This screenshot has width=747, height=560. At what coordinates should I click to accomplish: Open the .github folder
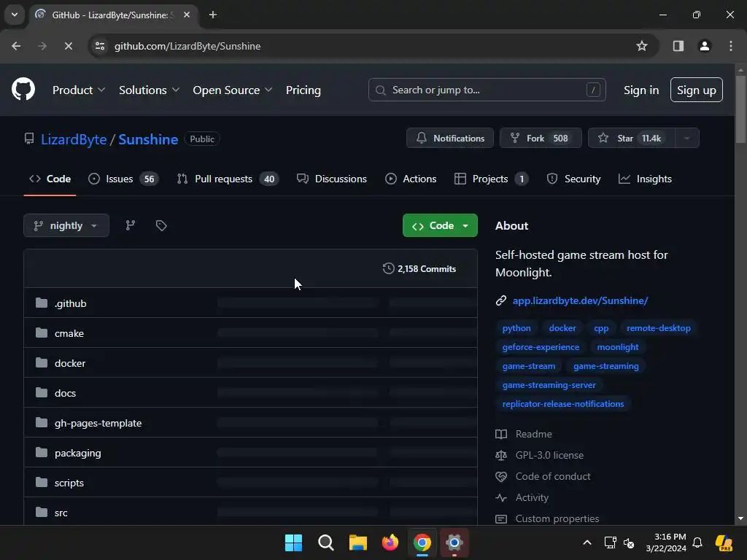(71, 303)
